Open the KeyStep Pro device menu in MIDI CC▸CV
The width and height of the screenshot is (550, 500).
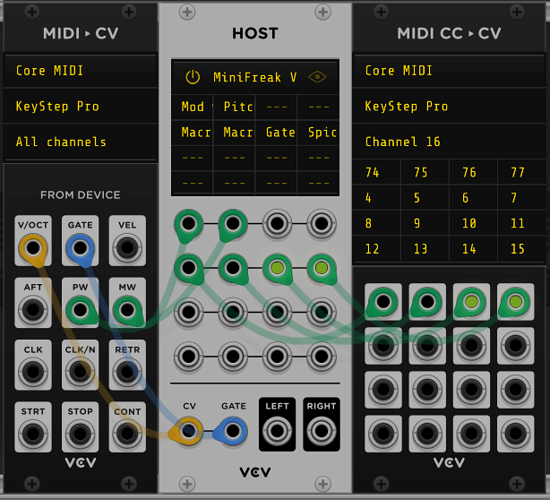[449, 106]
